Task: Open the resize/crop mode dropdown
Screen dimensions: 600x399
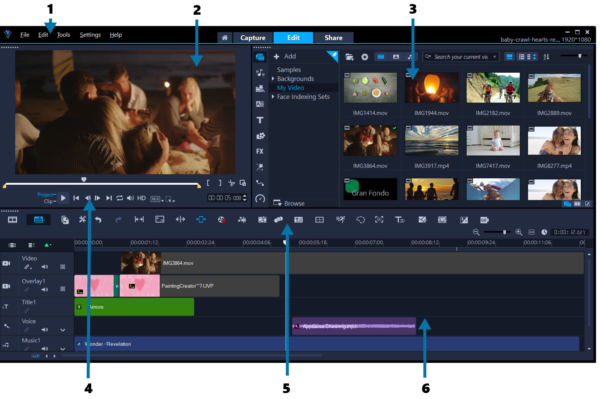Action: [x=170, y=199]
